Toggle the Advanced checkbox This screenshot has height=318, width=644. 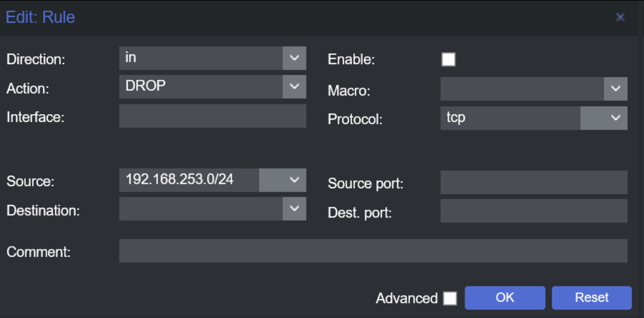450,298
